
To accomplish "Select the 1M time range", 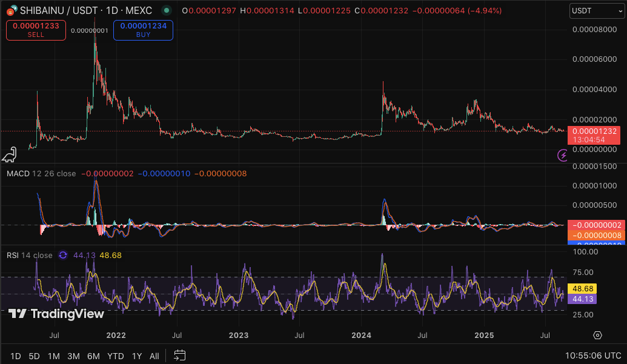I will click(53, 356).
